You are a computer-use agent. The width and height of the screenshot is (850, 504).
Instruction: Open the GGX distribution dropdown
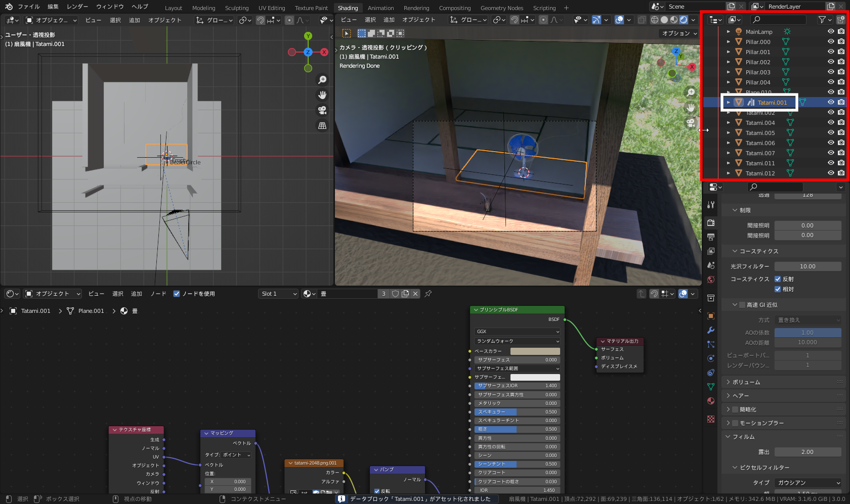517,332
